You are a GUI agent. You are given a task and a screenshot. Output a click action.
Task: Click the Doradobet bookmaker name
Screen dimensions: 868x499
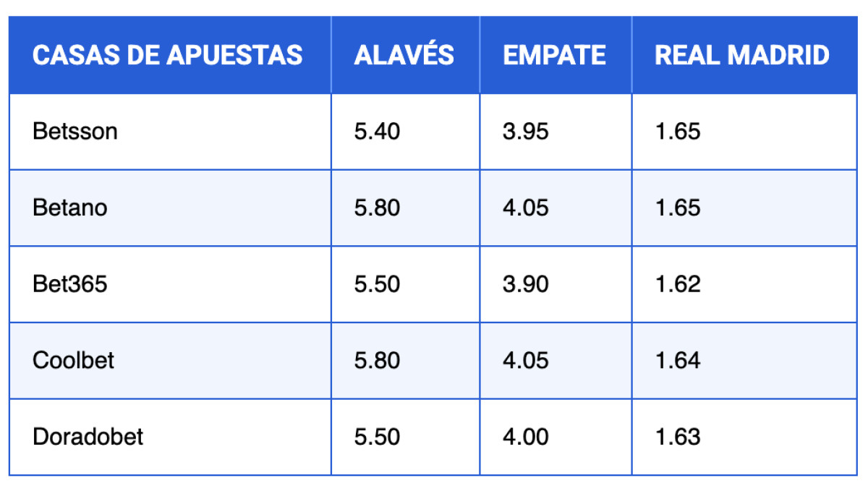tap(88, 437)
